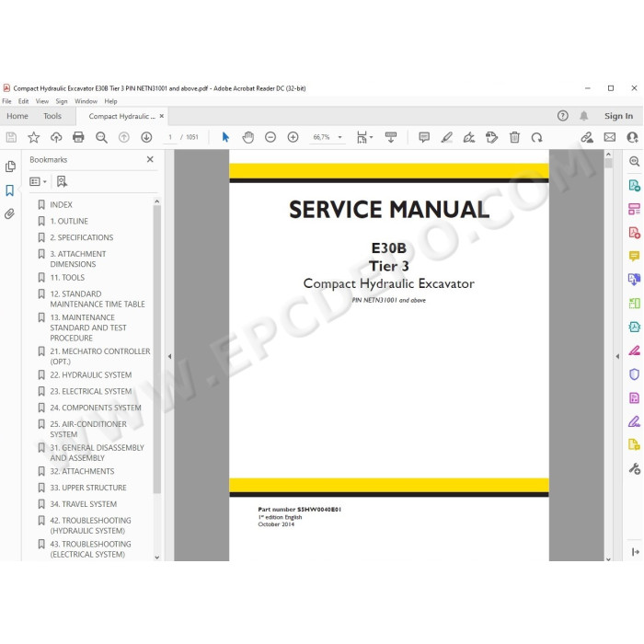The height and width of the screenshot is (644, 644).
Task: Click the add new bookmark icon
Action: [x=62, y=181]
